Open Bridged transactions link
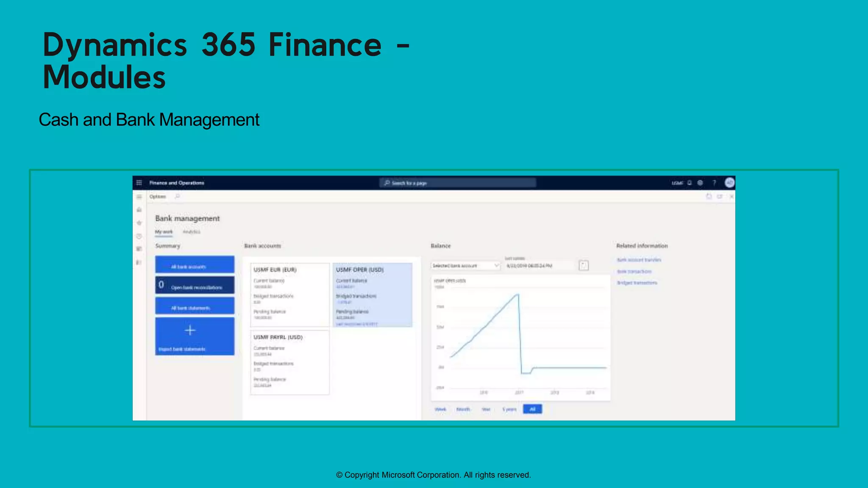The width and height of the screenshot is (868, 488). 637,283
